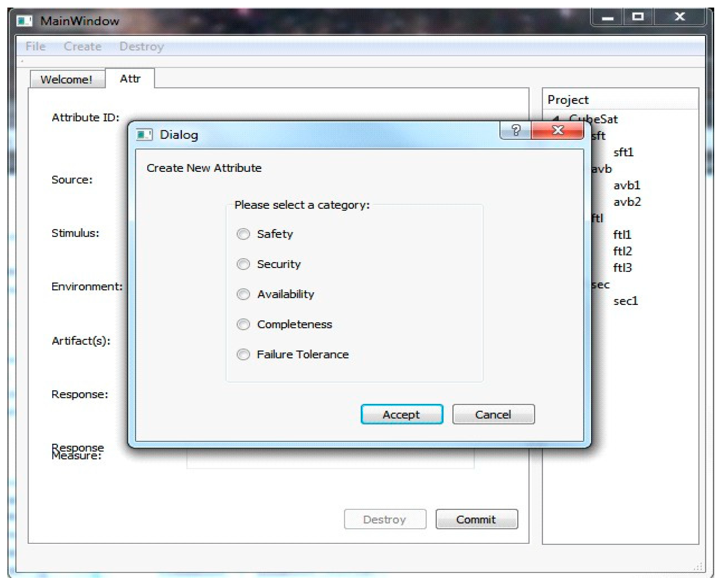The image size is (722, 588).
Task: Collapse the CubeSat project tree node
Action: (x=556, y=119)
